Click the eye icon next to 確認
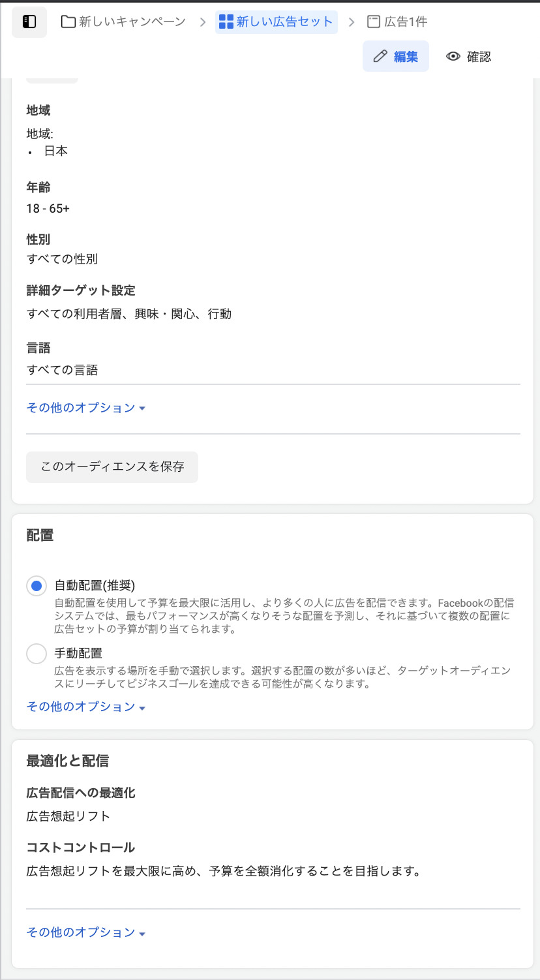540x980 pixels. (x=453, y=57)
